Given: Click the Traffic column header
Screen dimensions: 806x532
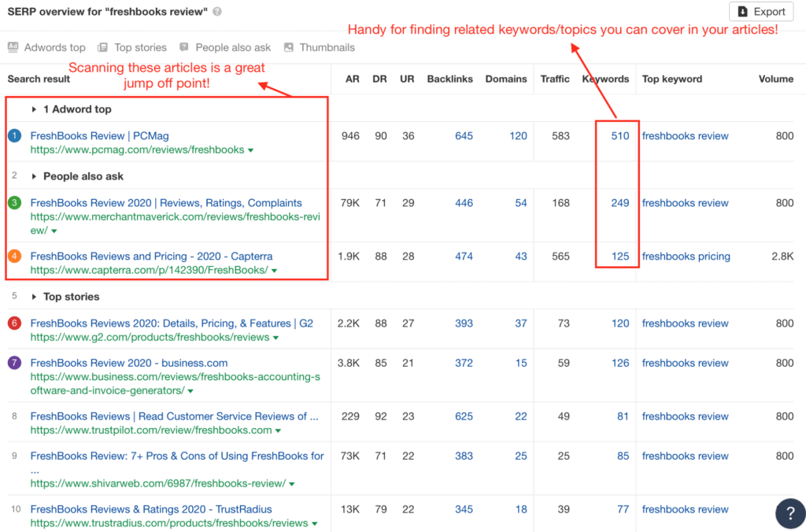Looking at the screenshot, I should pyautogui.click(x=555, y=79).
